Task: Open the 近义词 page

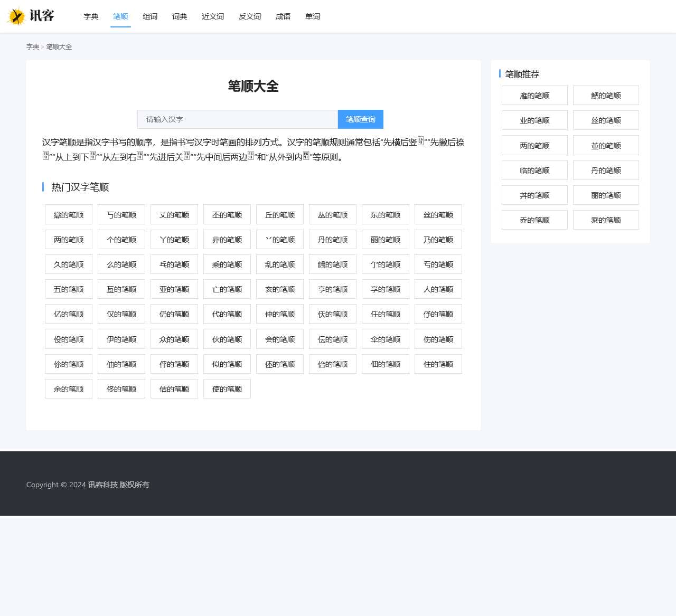Action: (x=212, y=16)
